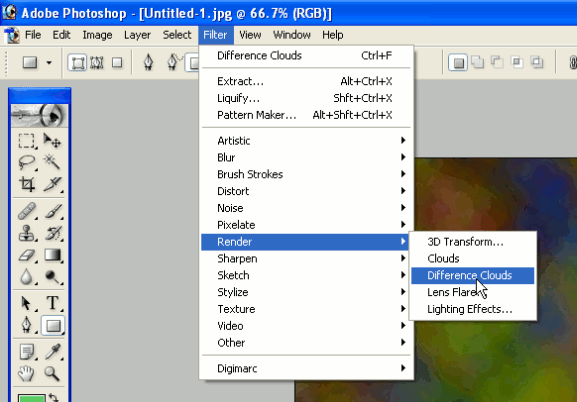This screenshot has height=402, width=577.
Task: Select the Hand tool
Action: tap(26, 374)
